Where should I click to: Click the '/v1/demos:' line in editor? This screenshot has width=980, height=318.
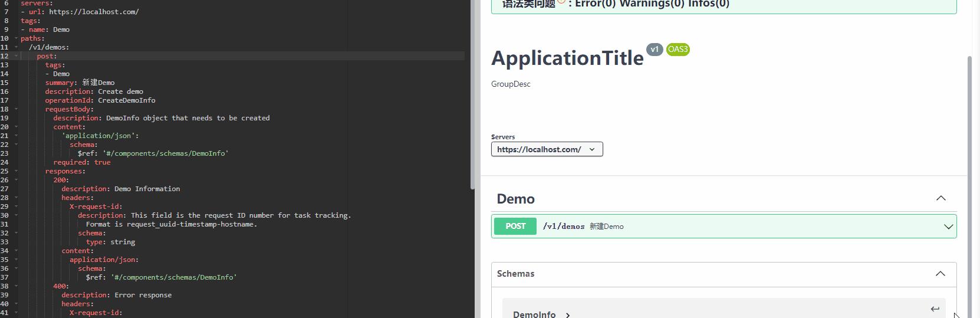(49, 47)
